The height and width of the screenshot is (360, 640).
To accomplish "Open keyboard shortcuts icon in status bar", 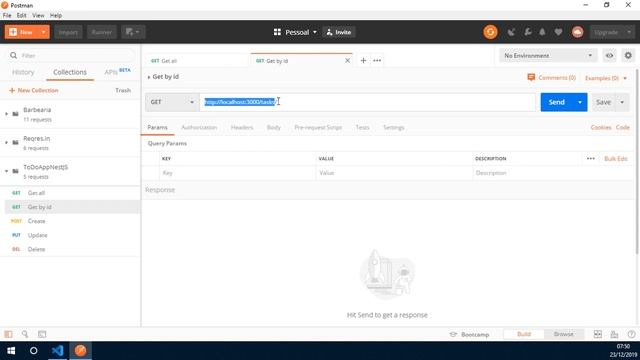I will pos(614,334).
